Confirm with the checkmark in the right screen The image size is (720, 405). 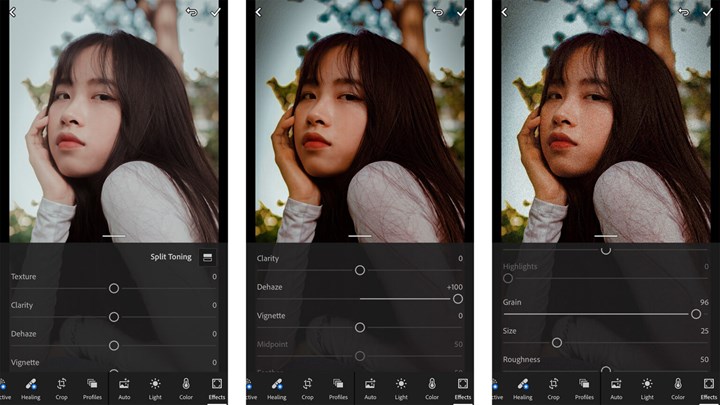708,12
